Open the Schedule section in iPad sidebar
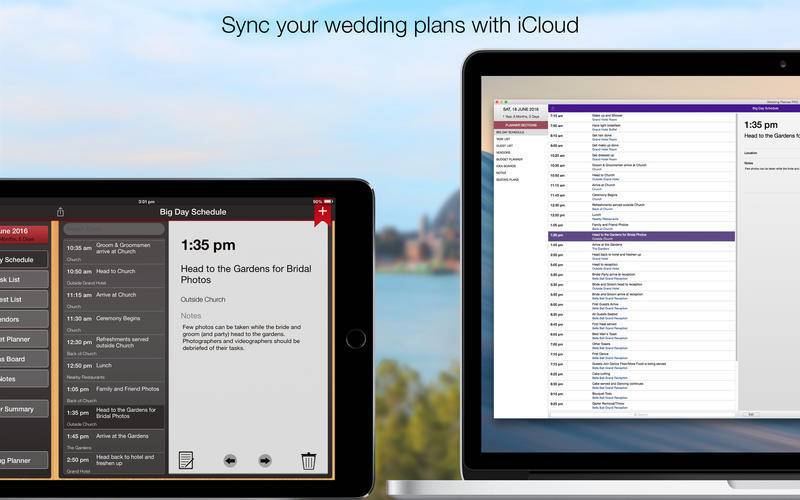The image size is (800, 500). tap(24, 260)
